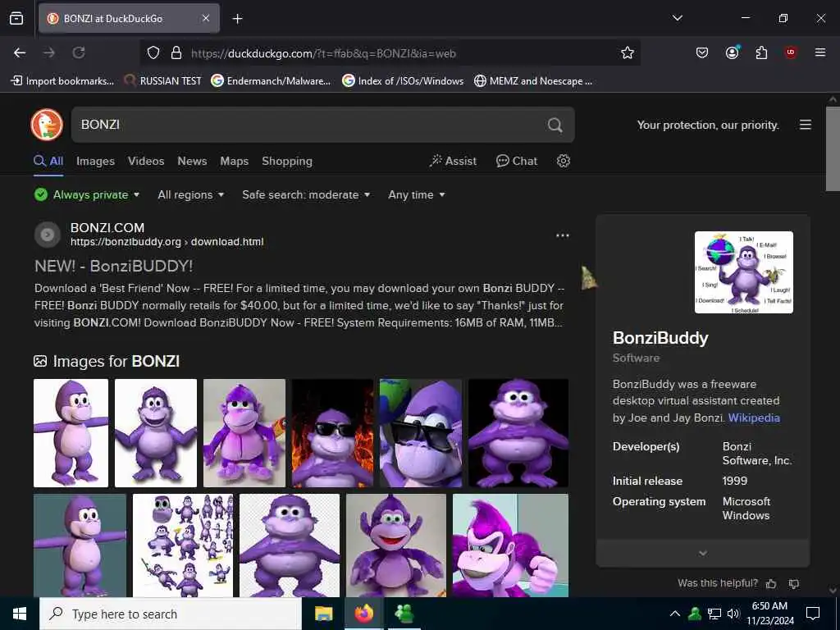Viewport: 840px width, 630px height.
Task: Open the purple plush Bonzi thumbnail on the top row
Action: (244, 433)
